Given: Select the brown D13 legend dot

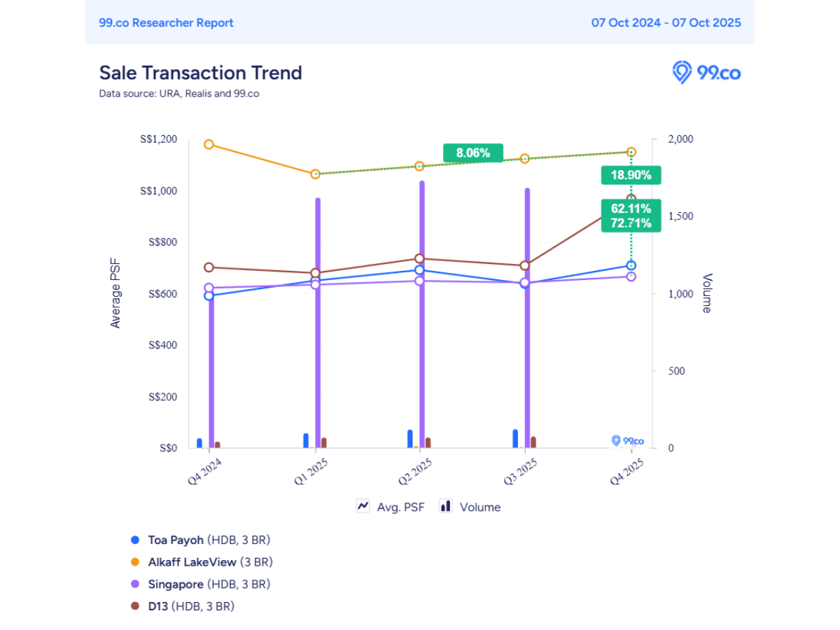Looking at the screenshot, I should (135, 606).
